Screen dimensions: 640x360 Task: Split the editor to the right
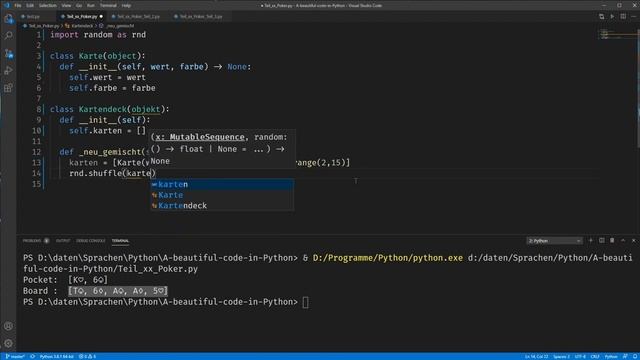pyautogui.click(x=623, y=16)
